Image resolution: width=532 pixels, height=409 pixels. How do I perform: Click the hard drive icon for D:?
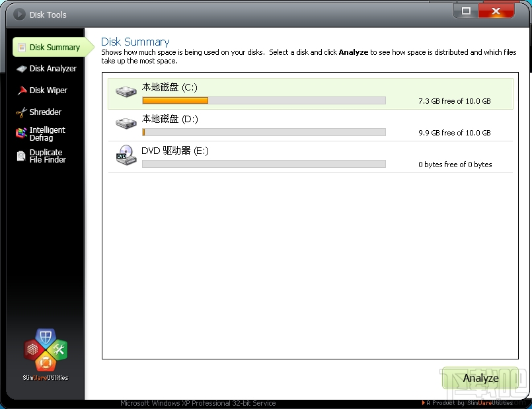pyautogui.click(x=126, y=123)
